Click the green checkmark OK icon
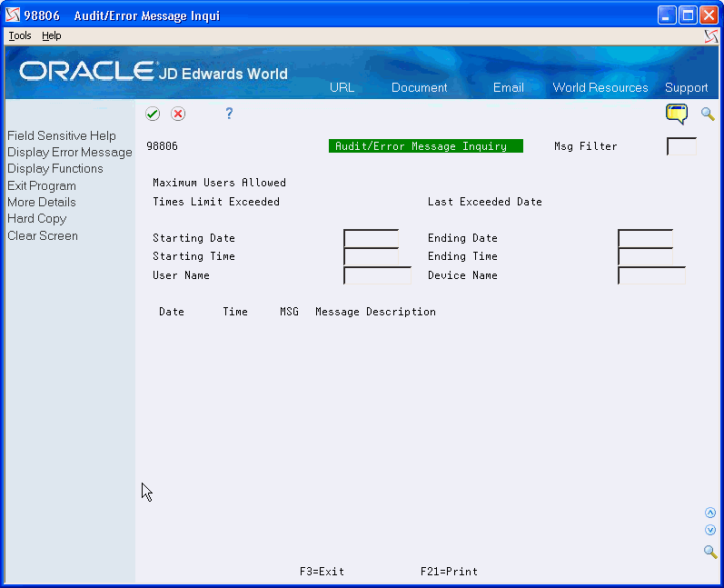The height and width of the screenshot is (588, 724). (x=153, y=114)
